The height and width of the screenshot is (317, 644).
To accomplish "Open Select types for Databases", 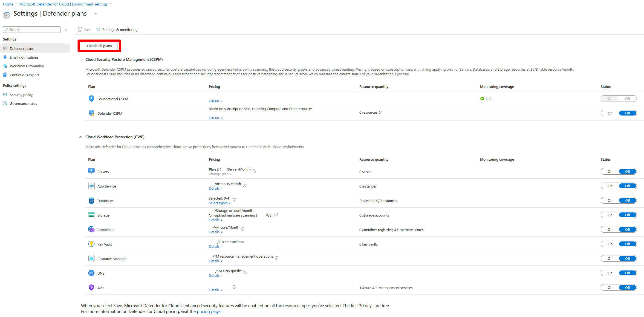I will tap(220, 203).
